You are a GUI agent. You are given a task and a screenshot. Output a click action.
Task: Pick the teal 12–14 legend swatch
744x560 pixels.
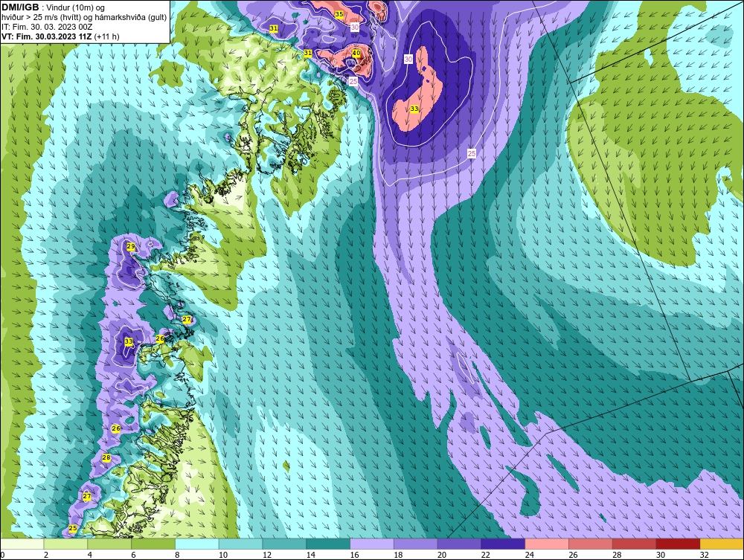pos(284,544)
